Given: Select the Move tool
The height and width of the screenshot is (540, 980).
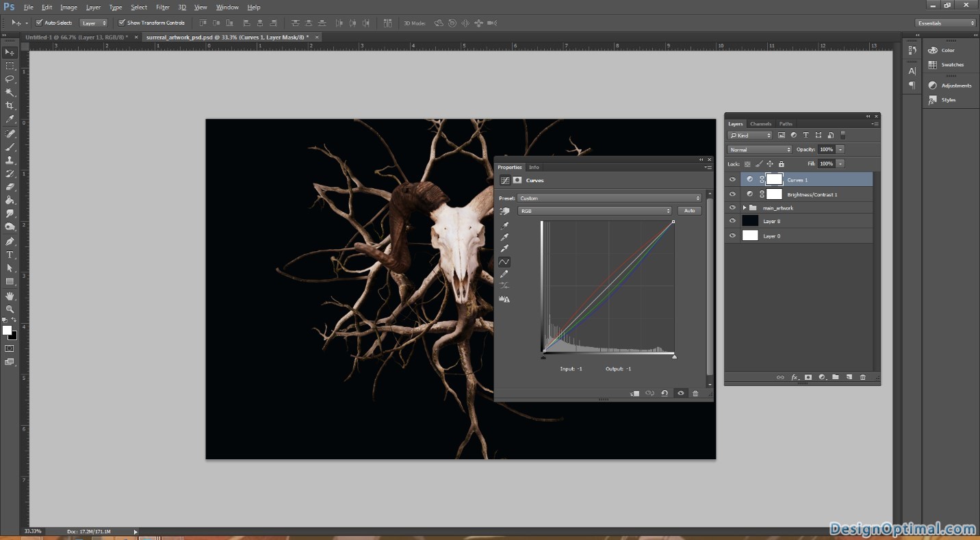Looking at the screenshot, I should pyautogui.click(x=10, y=53).
